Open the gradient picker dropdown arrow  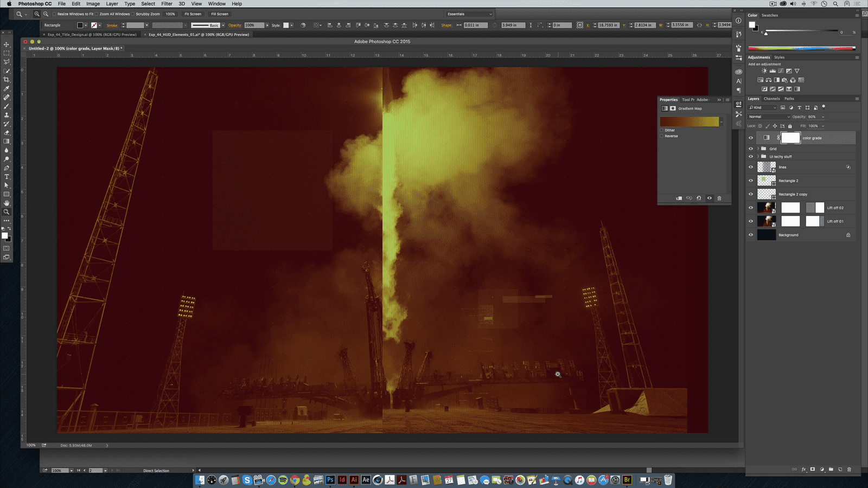721,122
